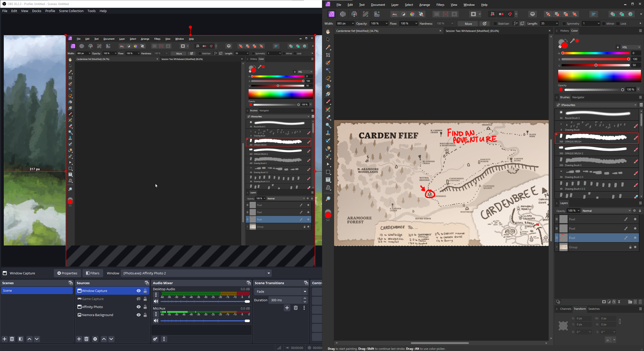The height and width of the screenshot is (351, 644).
Task: Switch to the Swatches panel tab
Action: pyautogui.click(x=594, y=309)
